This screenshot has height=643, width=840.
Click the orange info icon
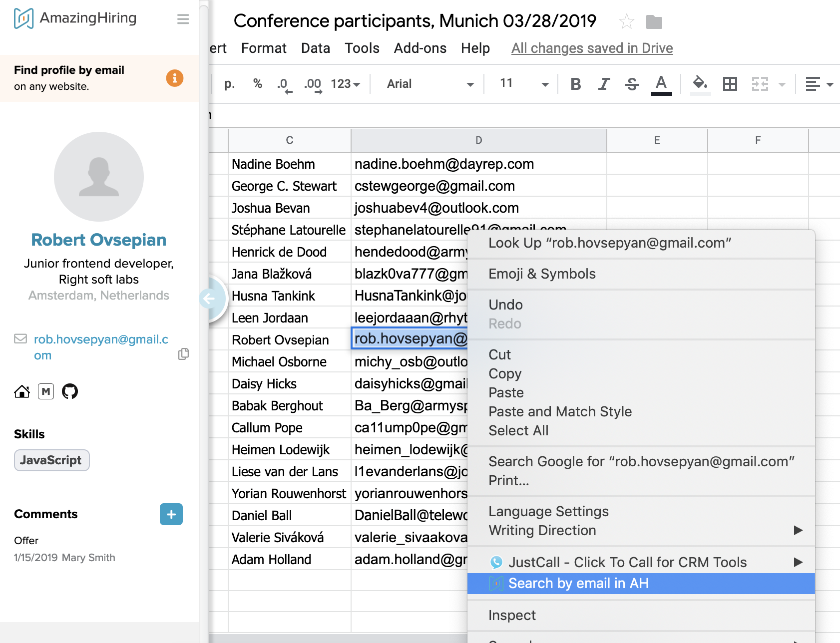coord(174,78)
